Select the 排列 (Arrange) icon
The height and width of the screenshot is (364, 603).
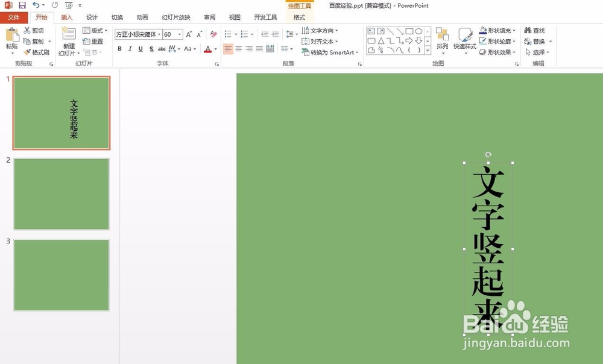pyautogui.click(x=442, y=40)
